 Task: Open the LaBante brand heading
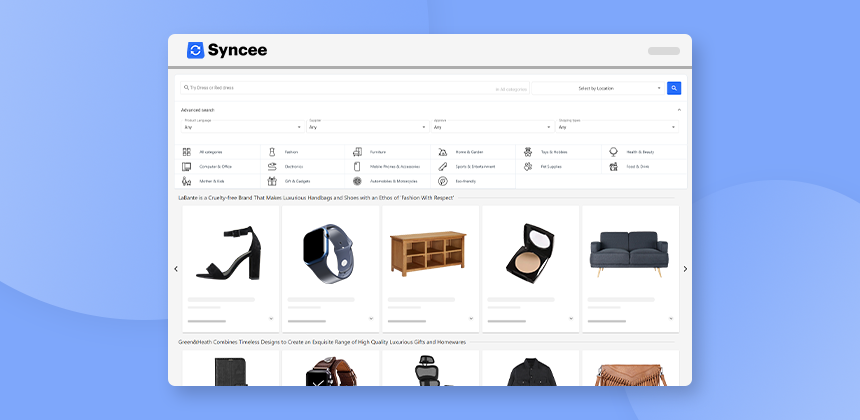click(x=316, y=197)
